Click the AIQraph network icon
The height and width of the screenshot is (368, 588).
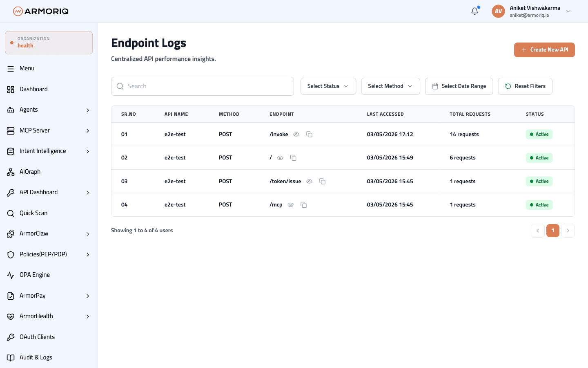click(11, 172)
